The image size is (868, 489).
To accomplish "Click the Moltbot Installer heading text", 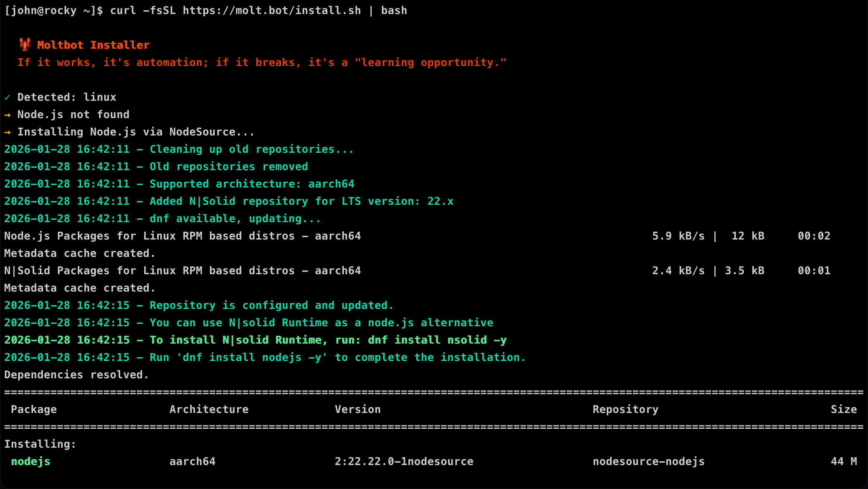I will click(93, 45).
